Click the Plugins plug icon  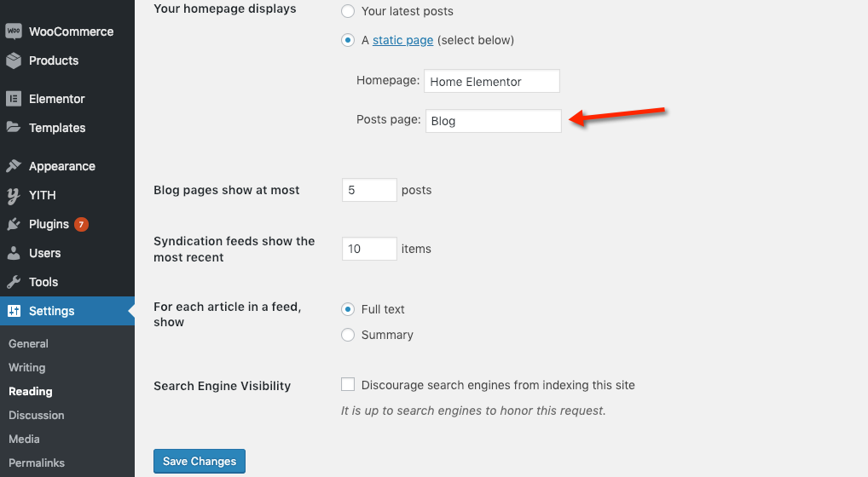[x=14, y=224]
